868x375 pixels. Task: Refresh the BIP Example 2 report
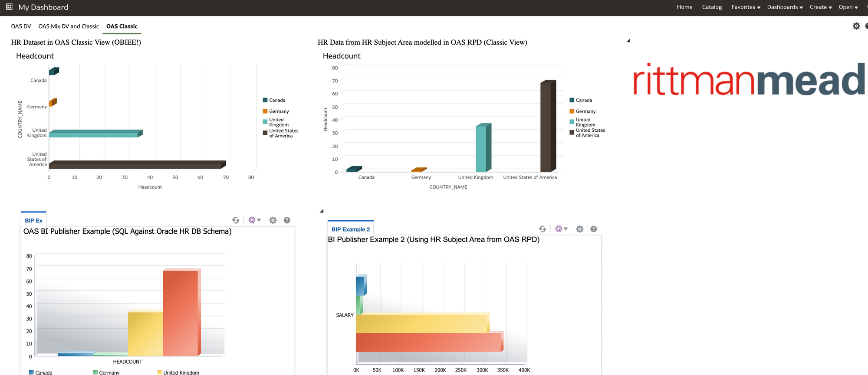click(542, 229)
